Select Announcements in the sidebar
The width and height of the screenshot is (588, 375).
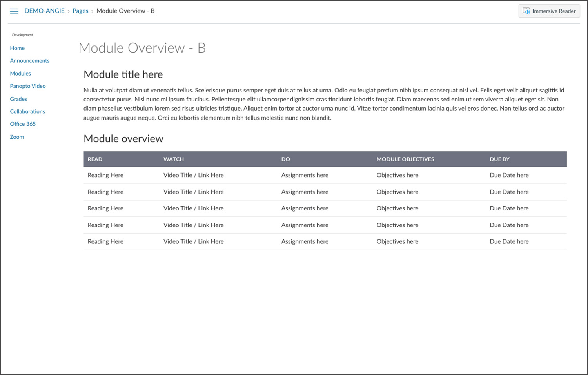tap(30, 61)
